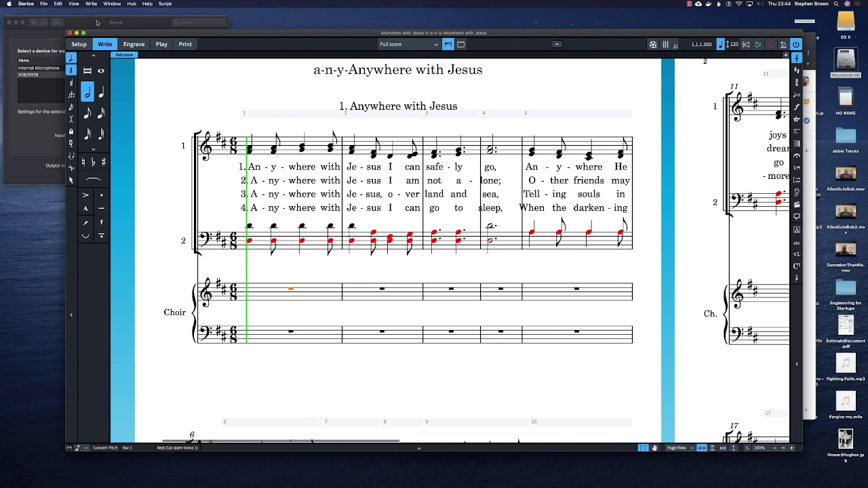Viewport: 868px width, 488px height.
Task: Enable the hand tool
Action: (x=654, y=447)
